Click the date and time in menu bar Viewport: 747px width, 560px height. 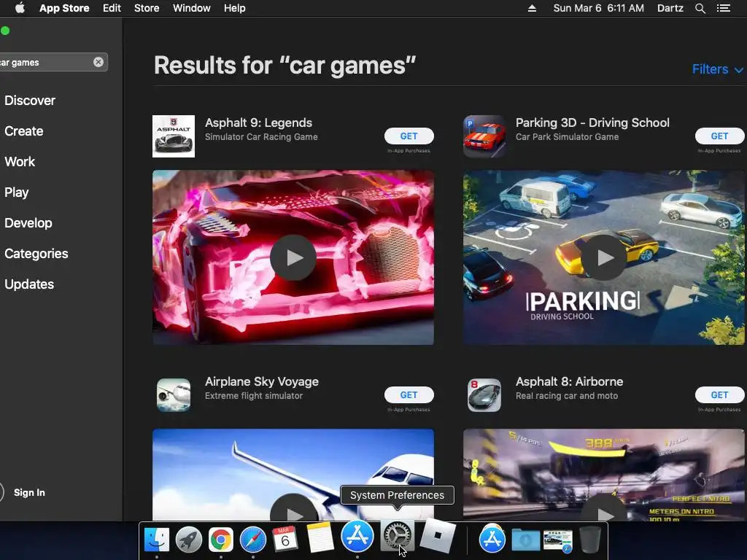pyautogui.click(x=598, y=8)
